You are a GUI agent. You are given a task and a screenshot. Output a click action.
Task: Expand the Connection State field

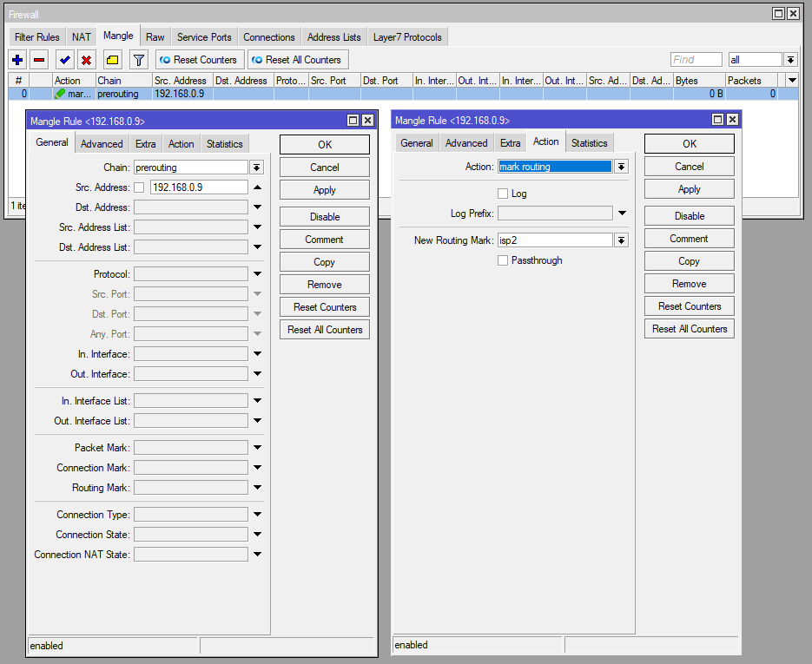click(257, 534)
